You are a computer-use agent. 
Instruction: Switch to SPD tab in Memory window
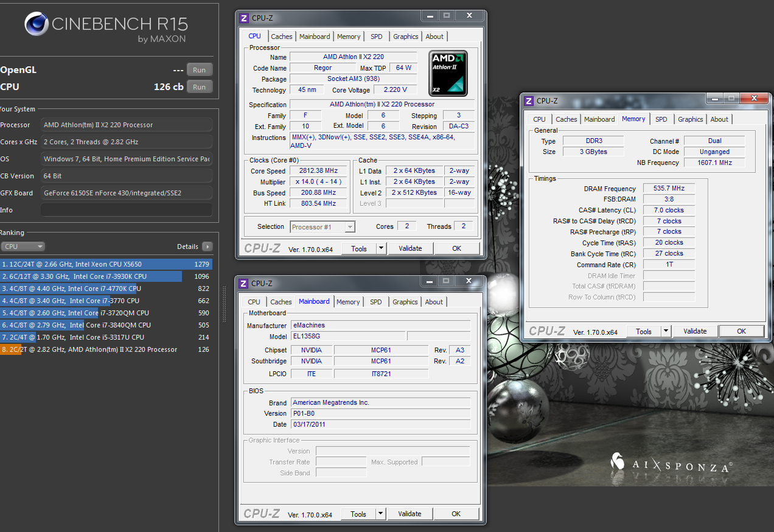point(661,119)
